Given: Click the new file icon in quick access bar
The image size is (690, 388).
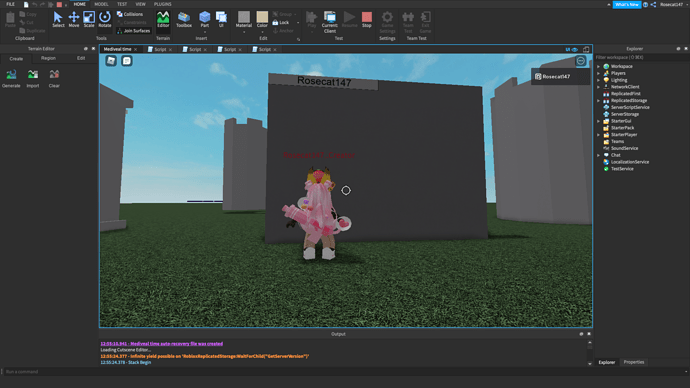Looking at the screenshot, I should pos(26,4).
